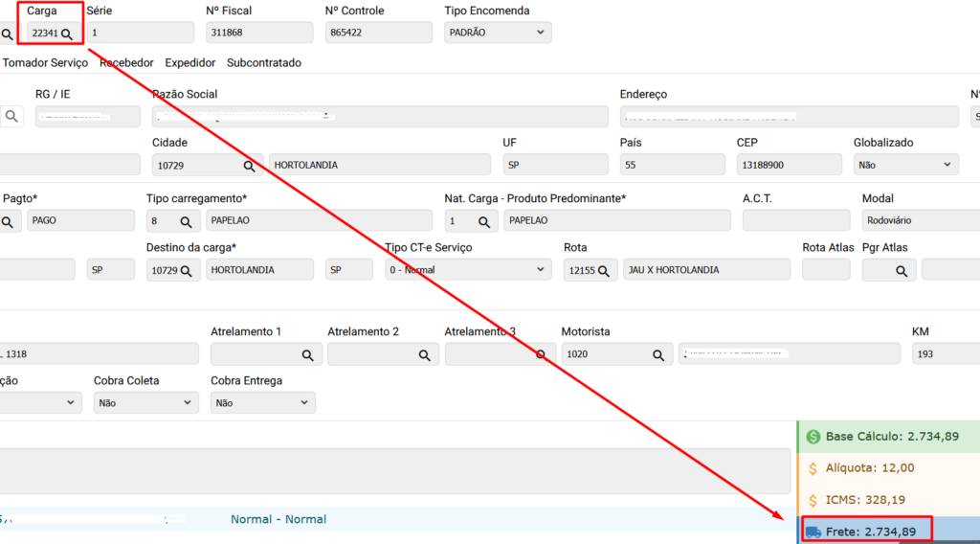Switch to the Expedidor tab

pyautogui.click(x=189, y=63)
